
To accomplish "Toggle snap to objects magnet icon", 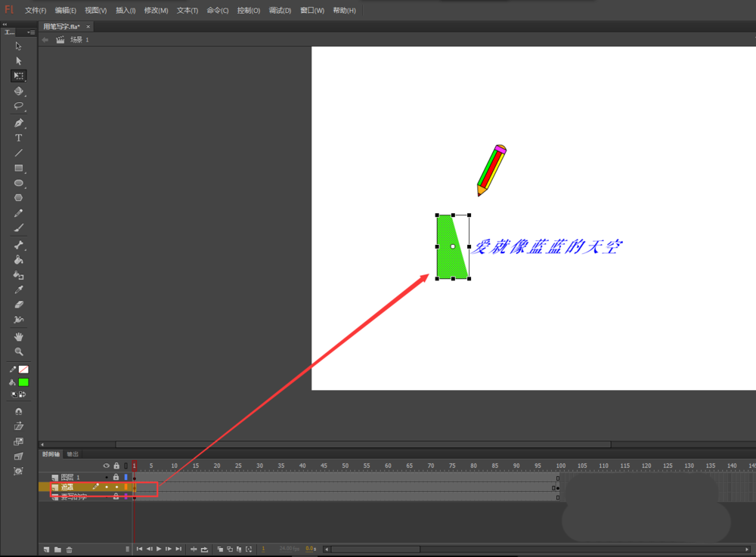I will coord(18,411).
